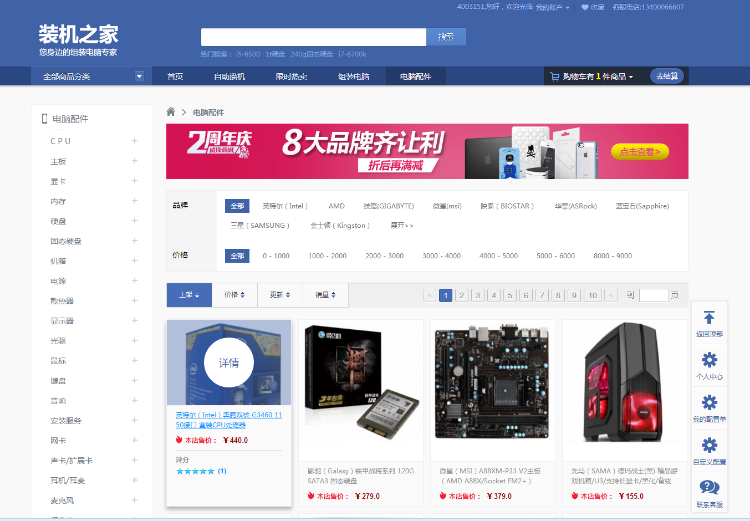The width and height of the screenshot is (750, 521).
Task: Filter brand by ASRock
Action: (575, 206)
